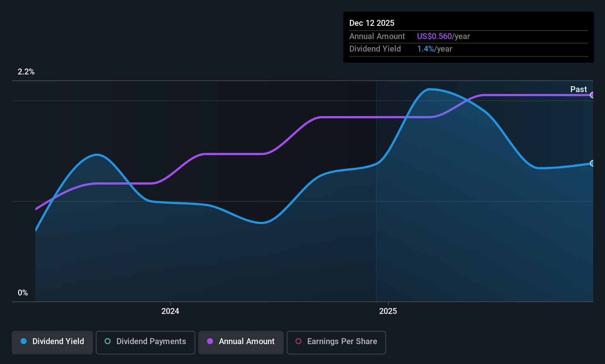Enable the Earnings Per Share series
The width and height of the screenshot is (605, 364).
pos(336,342)
